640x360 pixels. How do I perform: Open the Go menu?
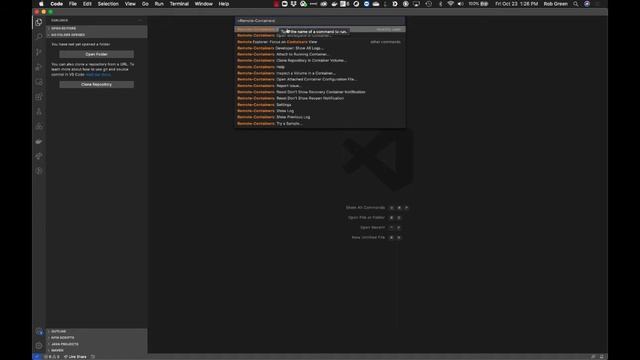click(x=145, y=4)
